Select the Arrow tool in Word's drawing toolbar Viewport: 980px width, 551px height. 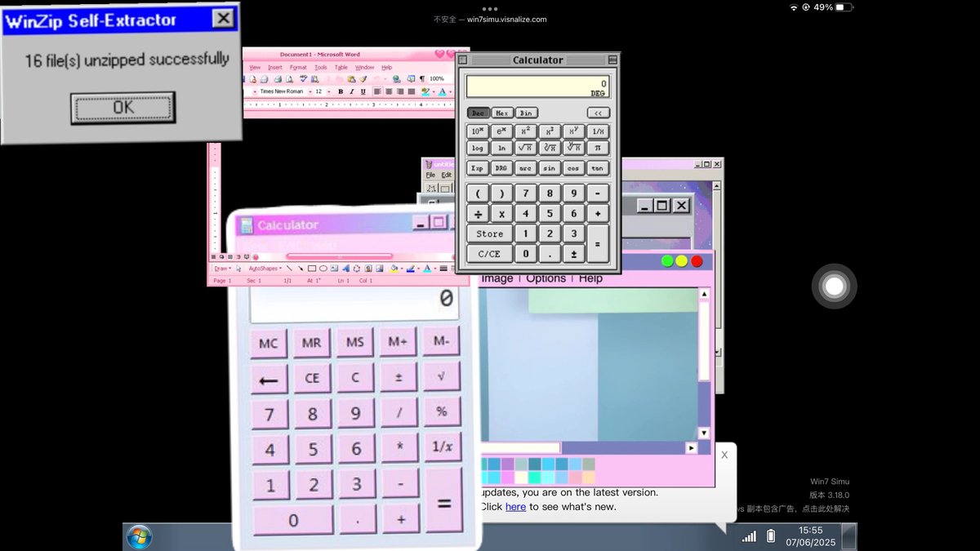pos(301,269)
